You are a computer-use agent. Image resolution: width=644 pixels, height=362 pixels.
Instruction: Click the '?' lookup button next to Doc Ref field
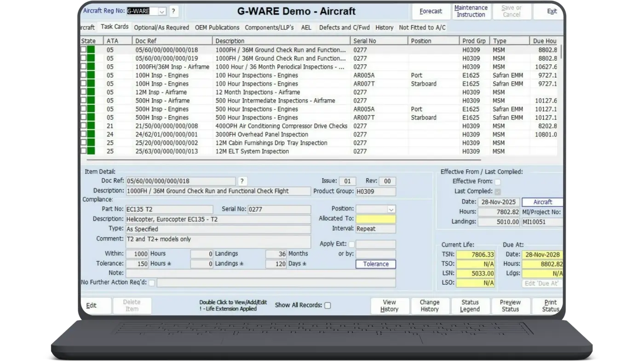click(242, 181)
